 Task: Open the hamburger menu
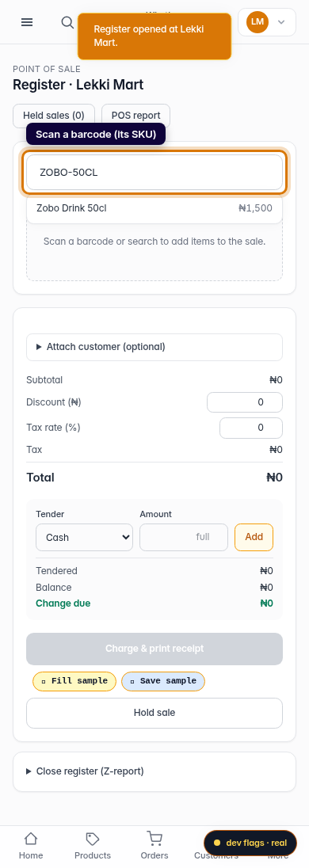[x=27, y=22]
